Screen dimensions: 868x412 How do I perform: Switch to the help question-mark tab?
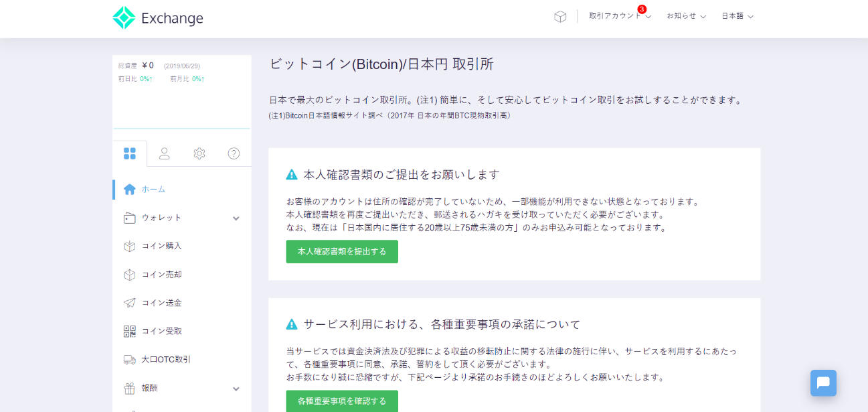(234, 153)
